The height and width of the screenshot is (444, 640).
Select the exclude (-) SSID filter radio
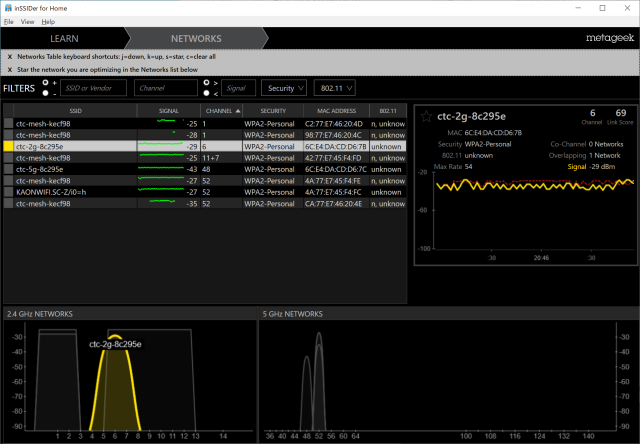[45, 93]
